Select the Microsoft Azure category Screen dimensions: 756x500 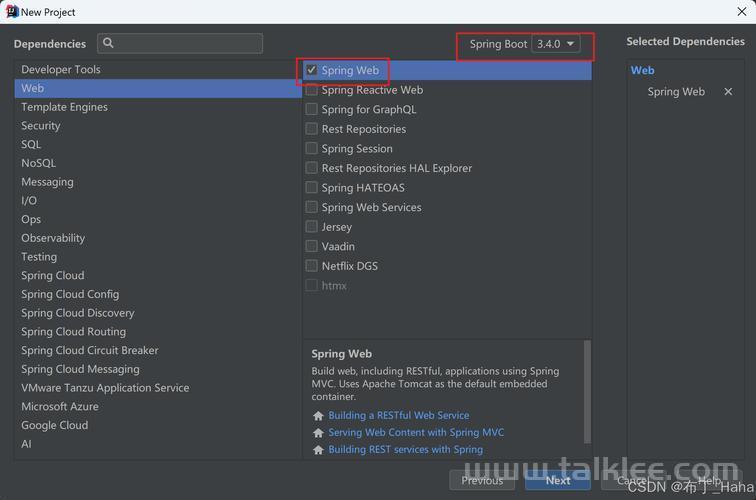158,407
